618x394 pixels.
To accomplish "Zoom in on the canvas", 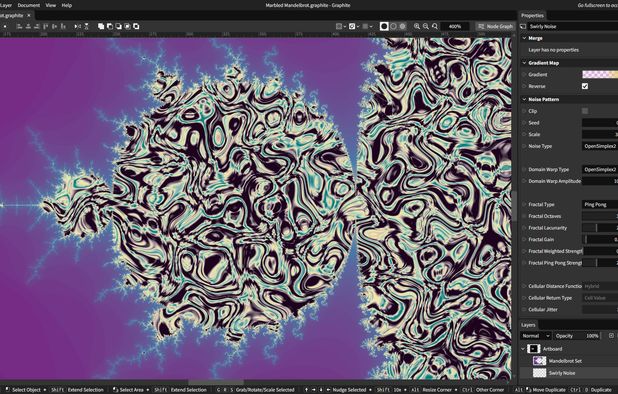I will 417,26.
